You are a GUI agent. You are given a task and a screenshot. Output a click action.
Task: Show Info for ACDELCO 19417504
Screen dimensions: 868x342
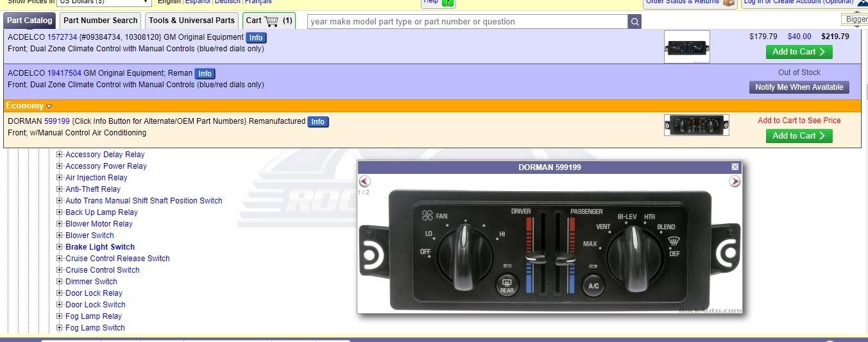205,74
